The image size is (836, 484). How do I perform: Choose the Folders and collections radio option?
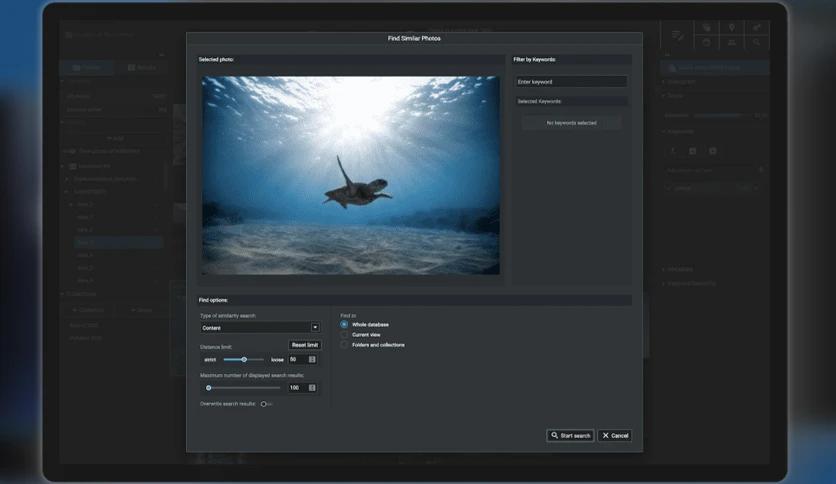tap(344, 345)
